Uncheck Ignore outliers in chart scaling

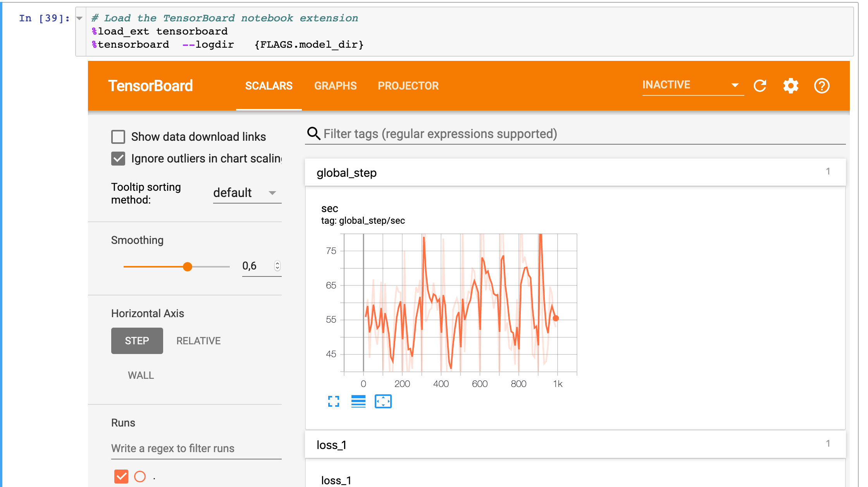(x=118, y=159)
